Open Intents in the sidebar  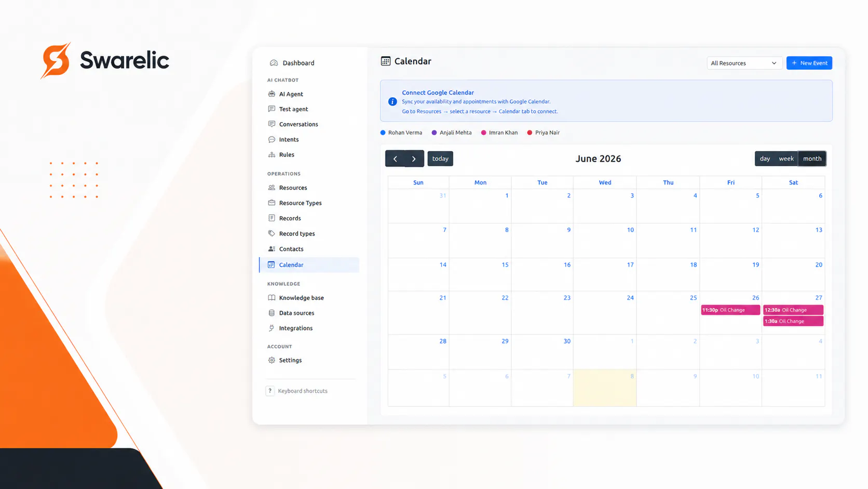289,139
